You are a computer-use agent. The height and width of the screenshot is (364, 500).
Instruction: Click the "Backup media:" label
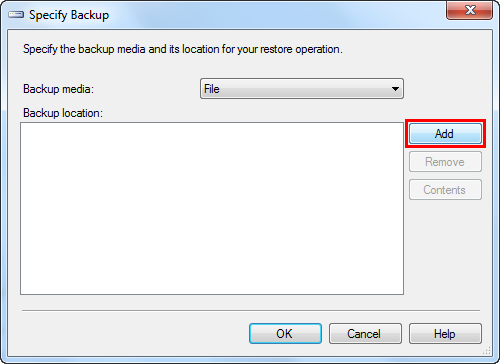(x=58, y=89)
